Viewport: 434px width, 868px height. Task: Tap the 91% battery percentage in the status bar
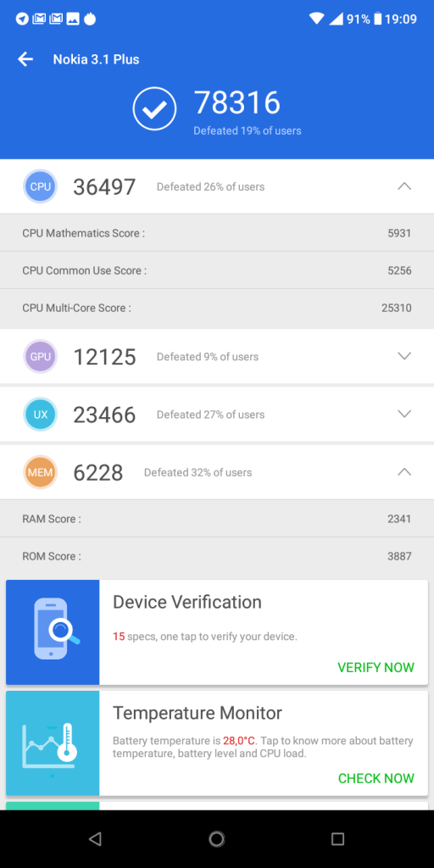[x=359, y=19]
